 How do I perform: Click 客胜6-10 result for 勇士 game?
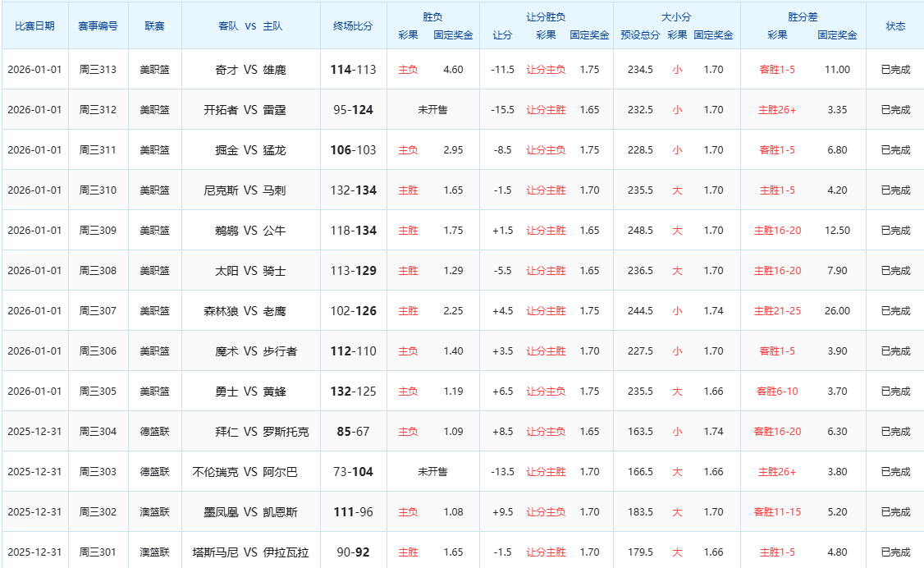[777, 392]
